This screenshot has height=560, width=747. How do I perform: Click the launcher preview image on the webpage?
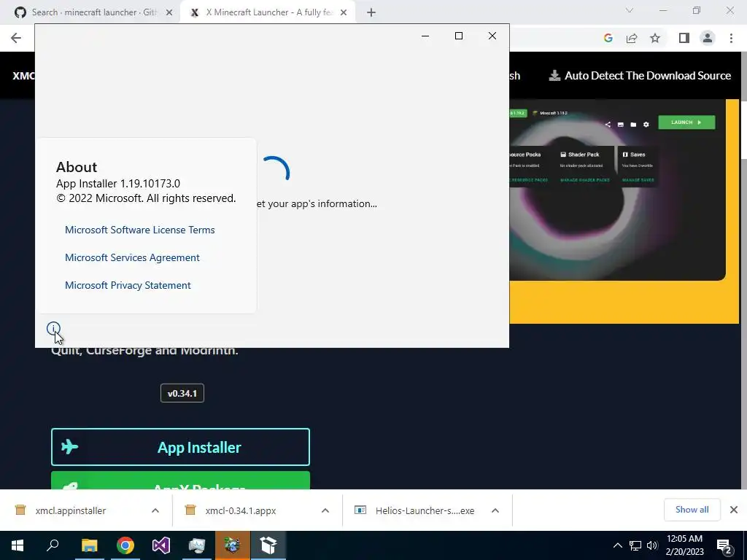pyautogui.click(x=617, y=190)
